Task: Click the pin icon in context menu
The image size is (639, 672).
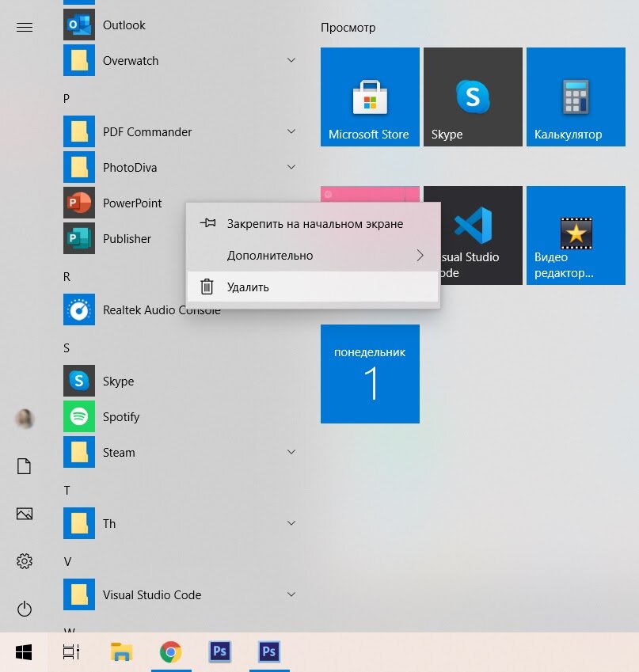Action: (x=207, y=223)
